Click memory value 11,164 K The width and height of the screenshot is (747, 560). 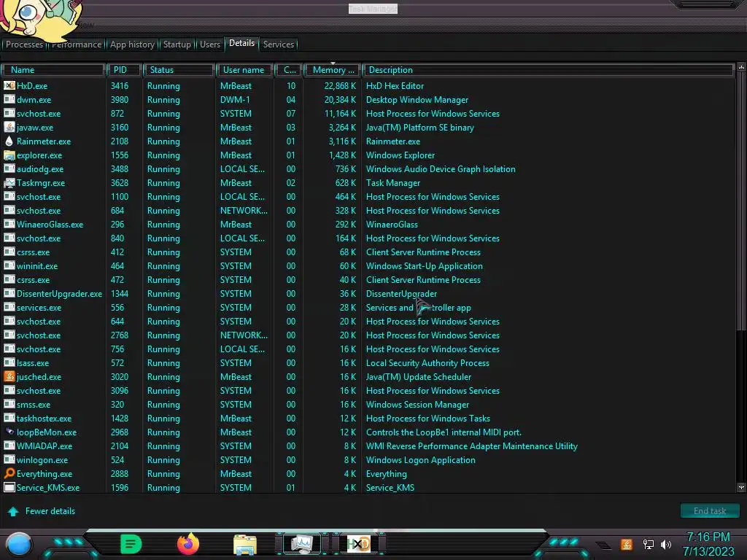pos(340,113)
